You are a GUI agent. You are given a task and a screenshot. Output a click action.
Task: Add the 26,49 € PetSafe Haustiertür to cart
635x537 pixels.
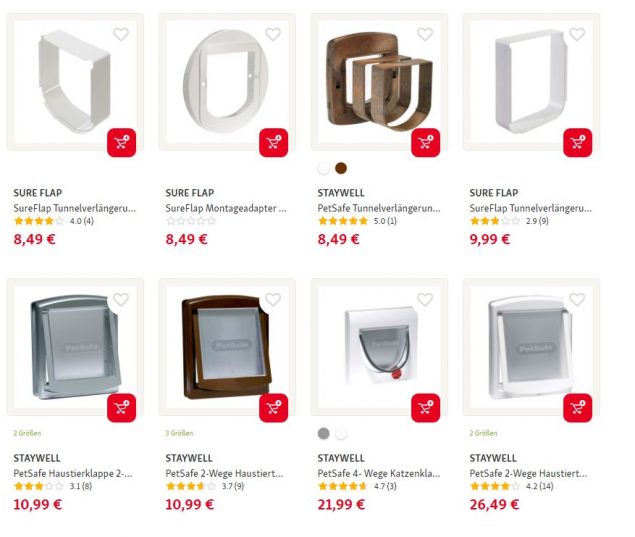click(577, 408)
